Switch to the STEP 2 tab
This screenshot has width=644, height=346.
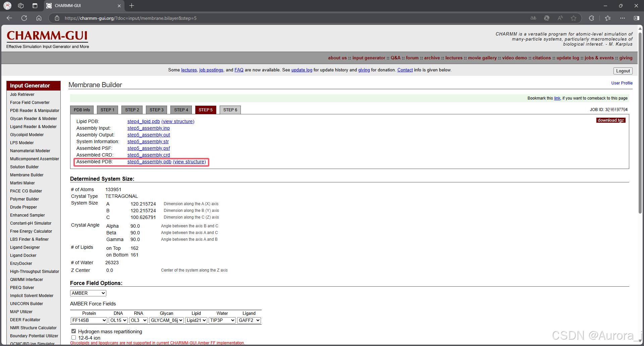(132, 110)
